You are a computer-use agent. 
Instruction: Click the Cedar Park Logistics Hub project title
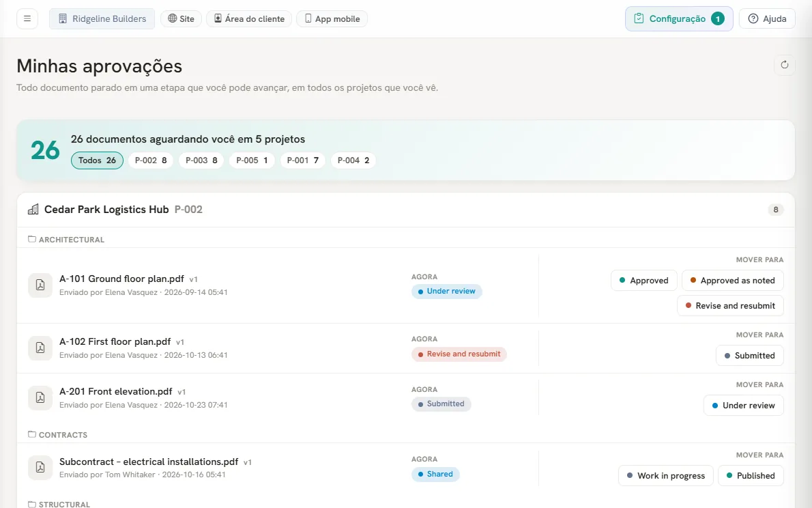click(106, 210)
